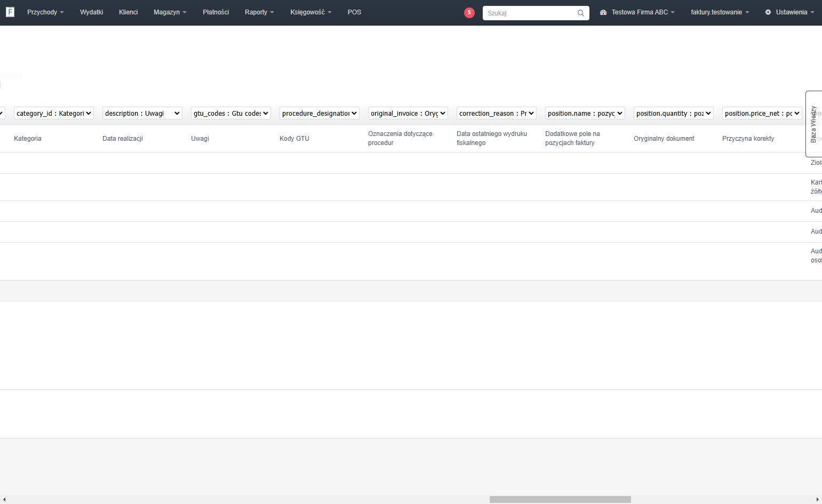822x504 pixels.
Task: Click the dashboard icon beside Testowa Firma ABC
Action: coord(603,12)
